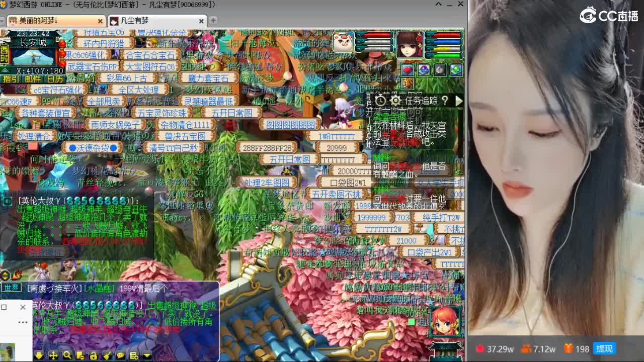The width and height of the screenshot is (644, 362).
Task: Click the gray stone buff icon
Action: [x=440, y=70]
